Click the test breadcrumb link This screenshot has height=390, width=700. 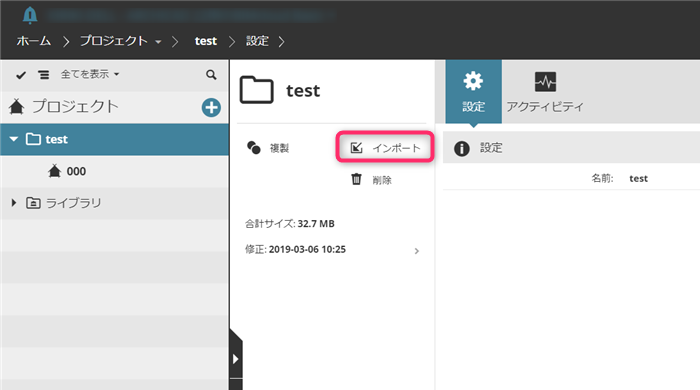(x=206, y=41)
